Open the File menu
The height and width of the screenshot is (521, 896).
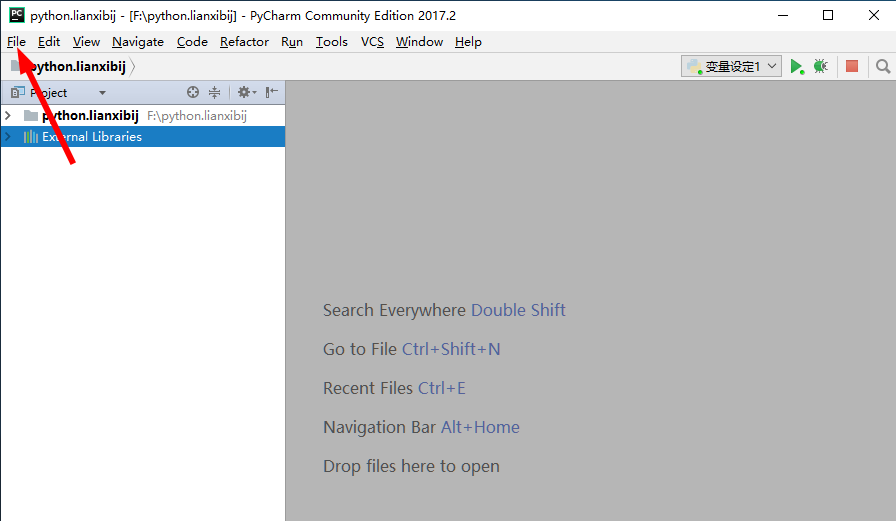click(x=16, y=42)
